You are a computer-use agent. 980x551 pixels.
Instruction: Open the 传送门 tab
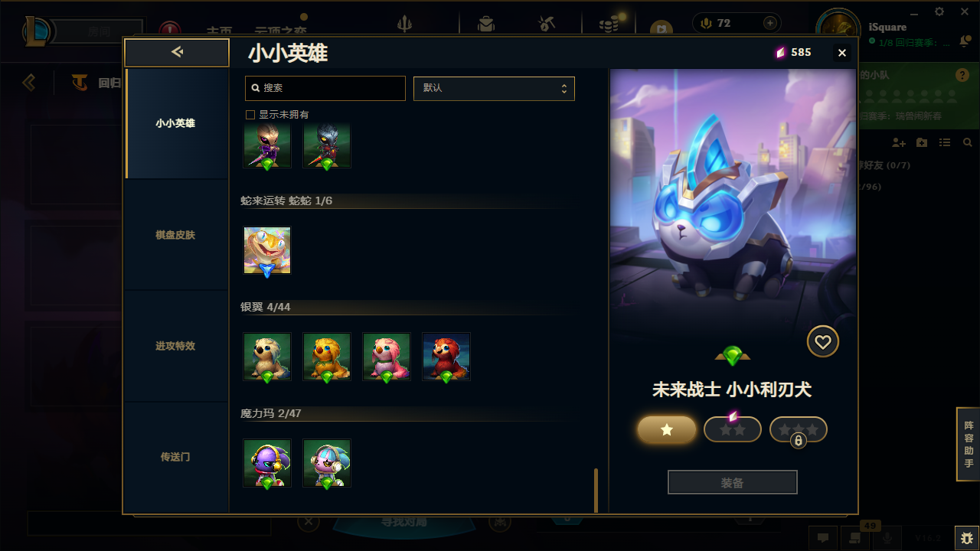(176, 457)
